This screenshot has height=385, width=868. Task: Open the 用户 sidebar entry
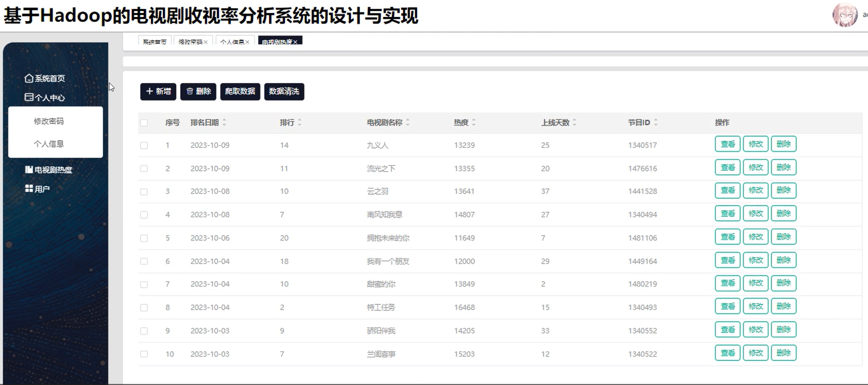coord(37,189)
